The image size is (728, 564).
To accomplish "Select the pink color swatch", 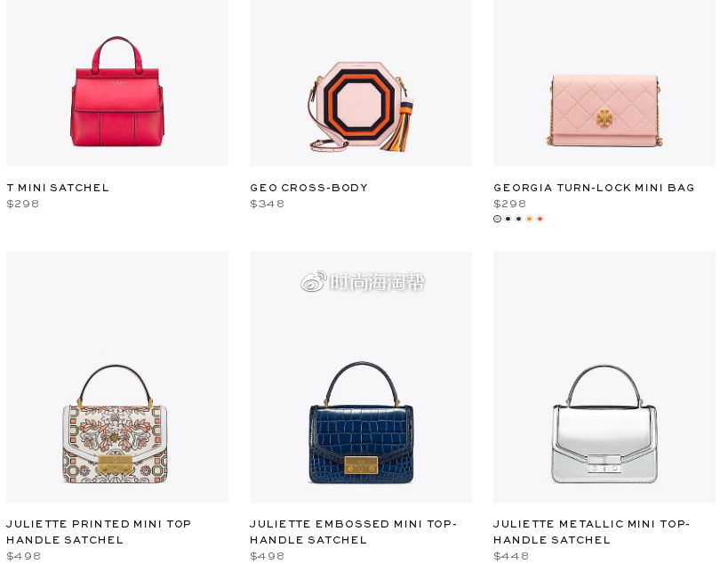I will 497,219.
